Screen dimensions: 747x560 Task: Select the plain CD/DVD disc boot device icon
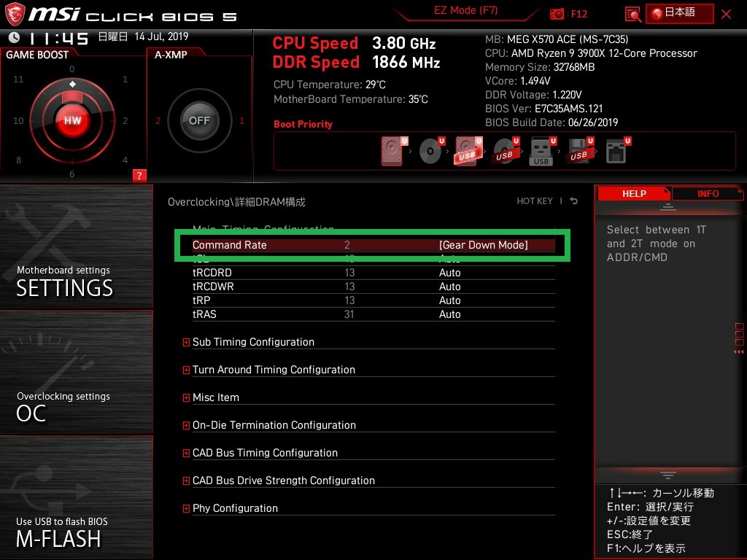(431, 152)
